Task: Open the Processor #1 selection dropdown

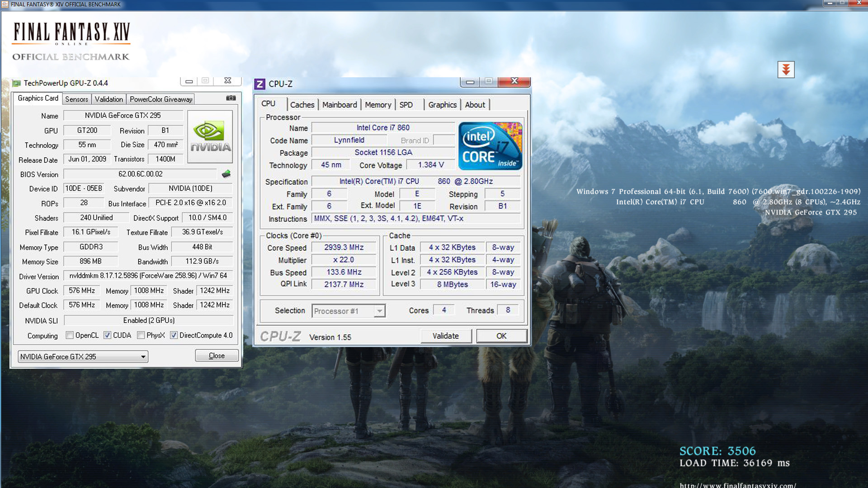Action: [348, 311]
